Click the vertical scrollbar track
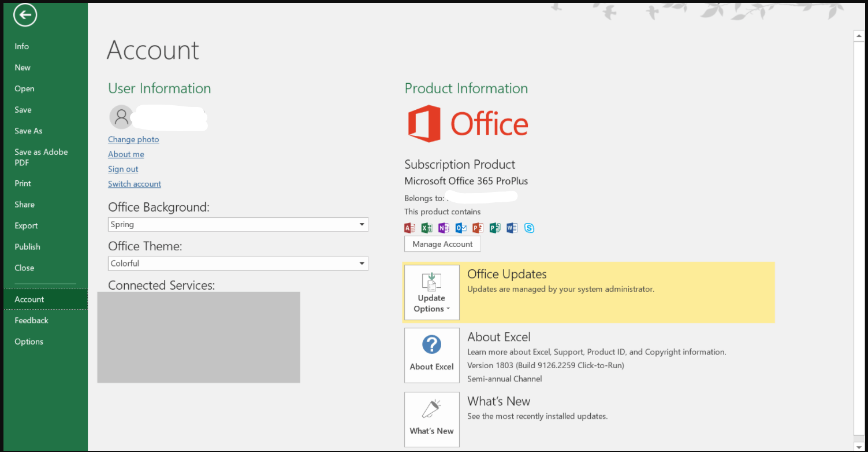Viewport: 868px width, 452px height. [858, 239]
